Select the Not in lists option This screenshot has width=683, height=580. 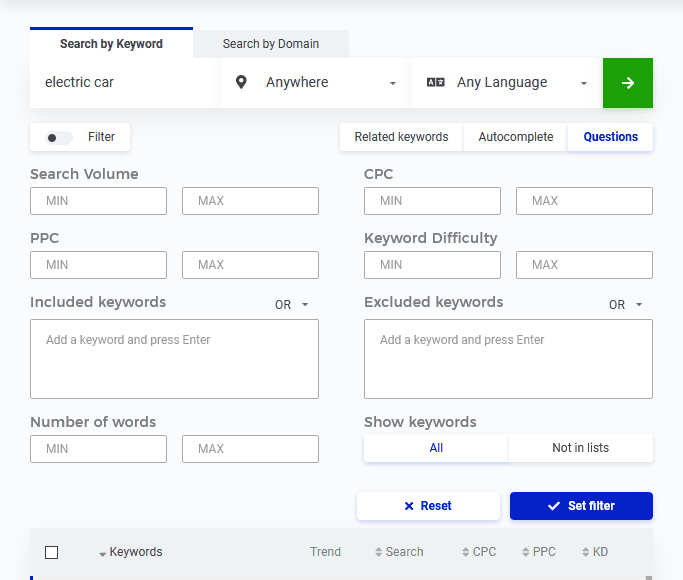(x=581, y=448)
